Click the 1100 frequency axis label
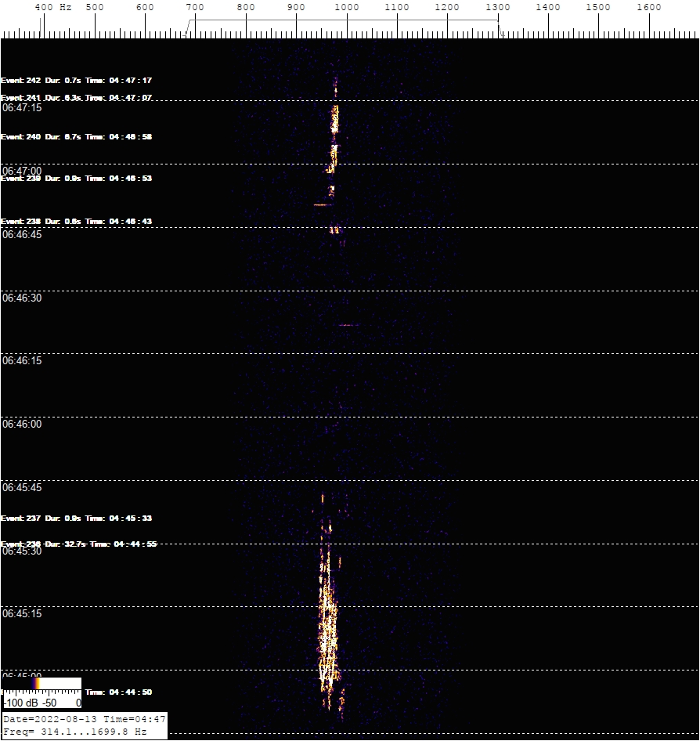The height and width of the screenshot is (741, 700). [397, 7]
